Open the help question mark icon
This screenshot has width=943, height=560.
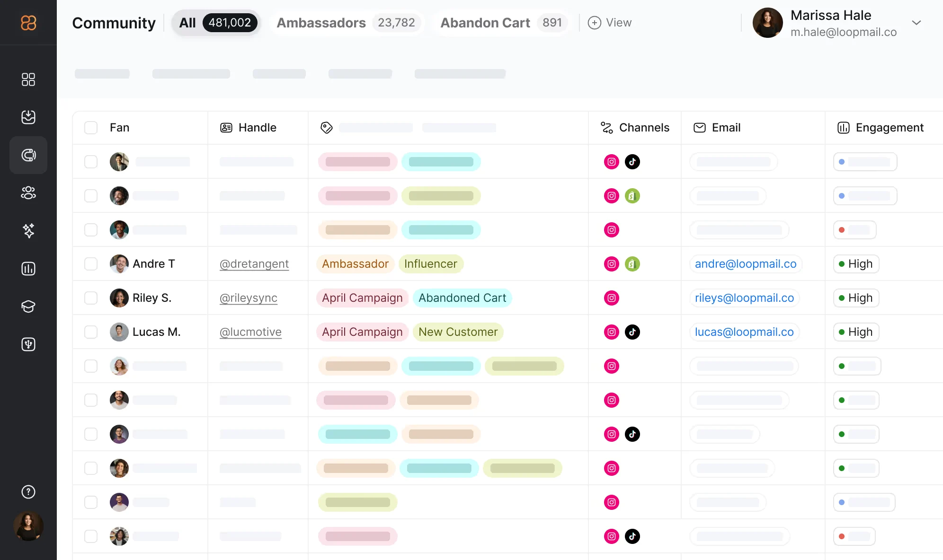pyautogui.click(x=28, y=492)
